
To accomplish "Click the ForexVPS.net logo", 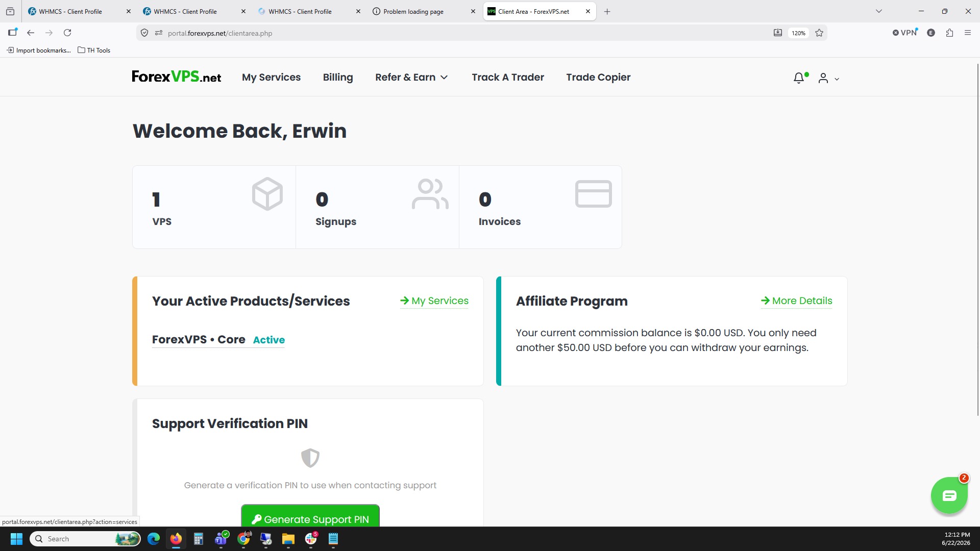I will click(176, 77).
